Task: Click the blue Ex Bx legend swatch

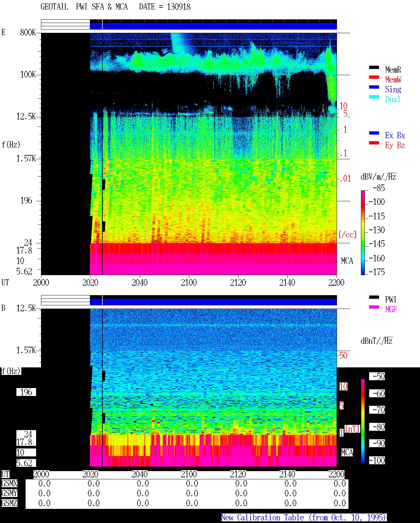Action: coord(374,133)
